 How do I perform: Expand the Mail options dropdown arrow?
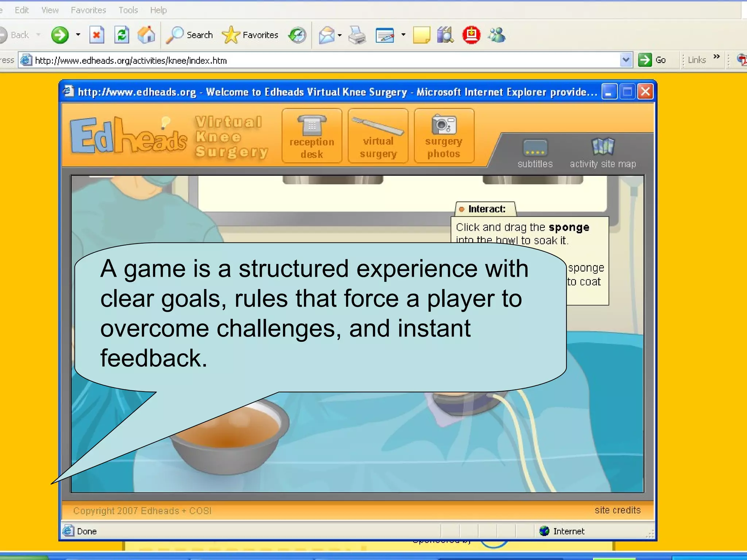pyautogui.click(x=340, y=35)
